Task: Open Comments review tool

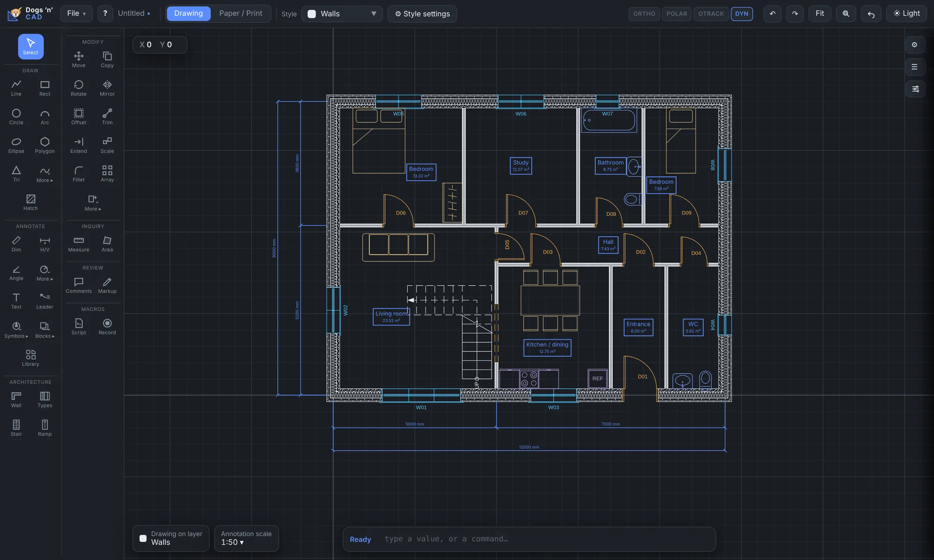Action: click(x=78, y=286)
